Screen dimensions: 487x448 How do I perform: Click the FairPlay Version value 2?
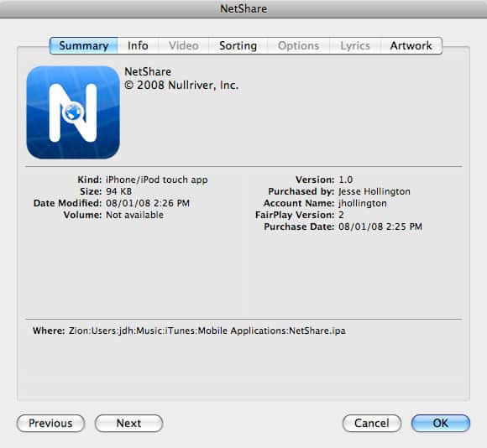341,215
